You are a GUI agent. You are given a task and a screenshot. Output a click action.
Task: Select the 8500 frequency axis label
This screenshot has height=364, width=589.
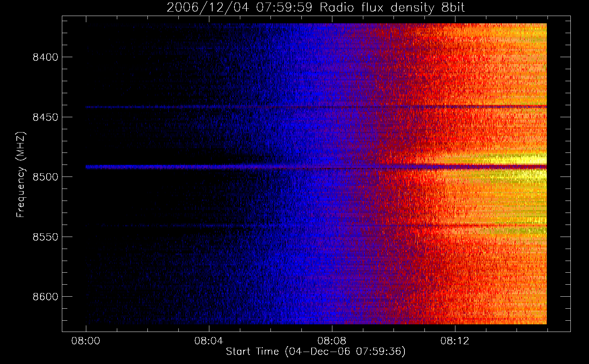pos(46,177)
